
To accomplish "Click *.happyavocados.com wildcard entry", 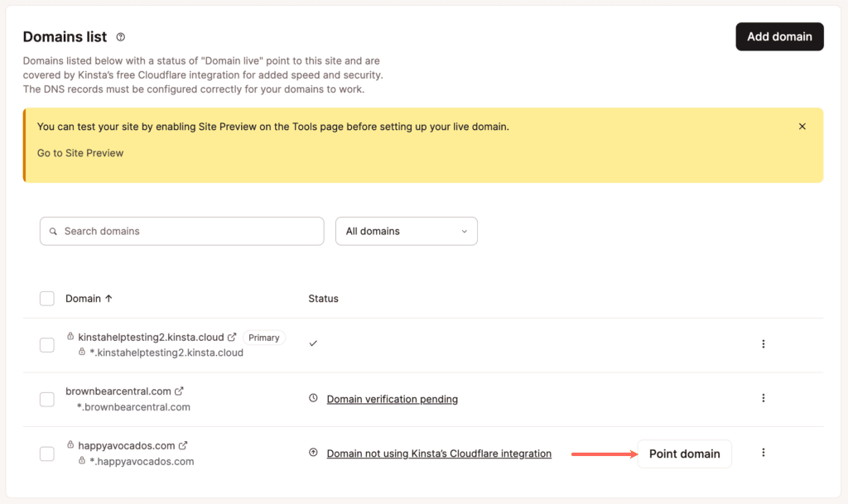I will point(142,461).
